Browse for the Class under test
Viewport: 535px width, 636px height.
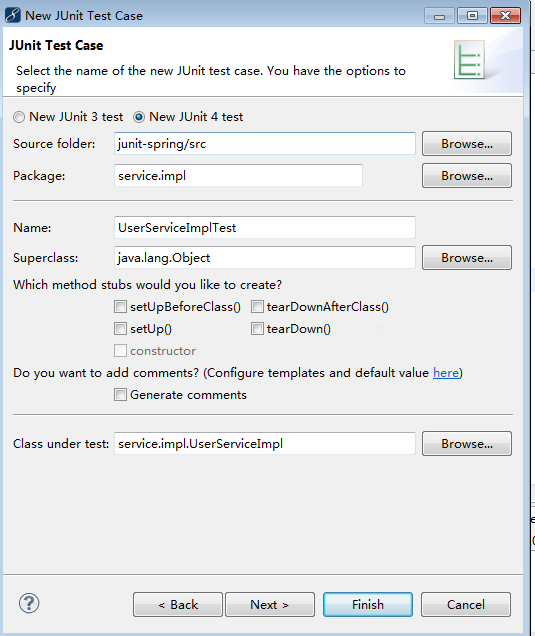(467, 444)
